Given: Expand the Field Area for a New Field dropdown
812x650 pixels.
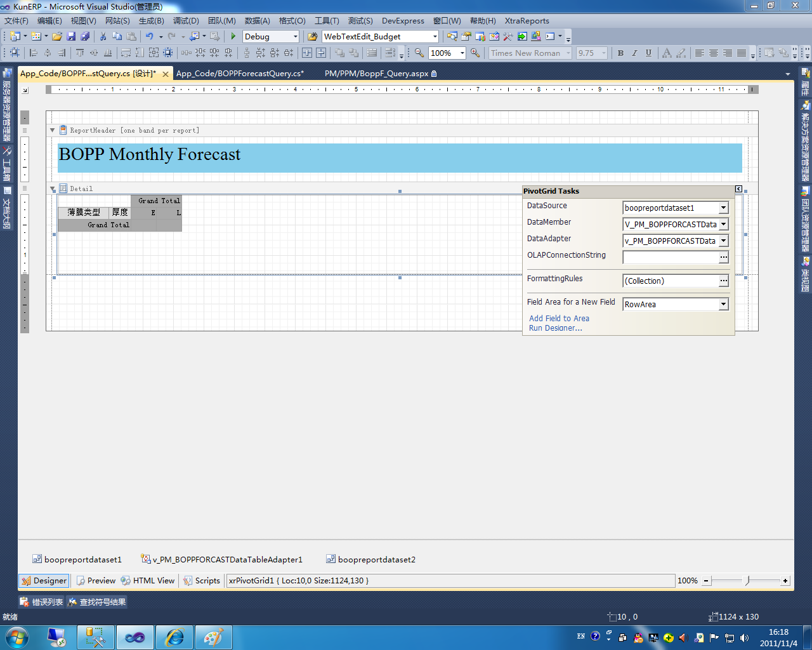Looking at the screenshot, I should pyautogui.click(x=723, y=304).
